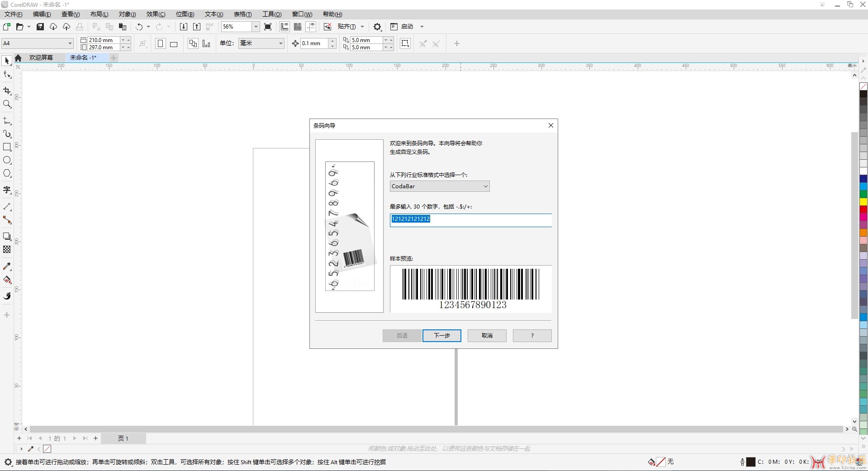
Task: Add a new page with plus button
Action: (x=95, y=438)
